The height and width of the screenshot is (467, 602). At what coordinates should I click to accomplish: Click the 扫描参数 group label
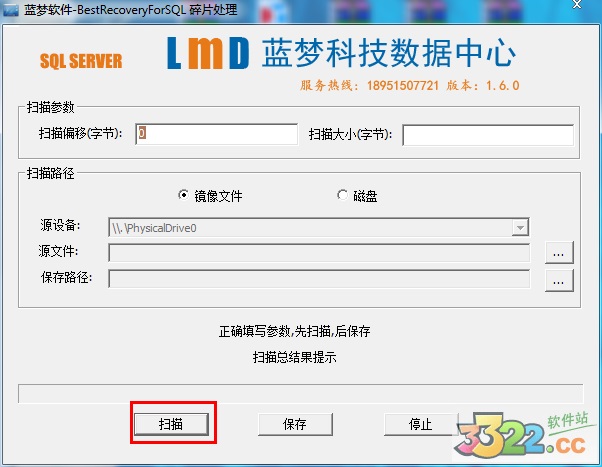tap(50, 107)
